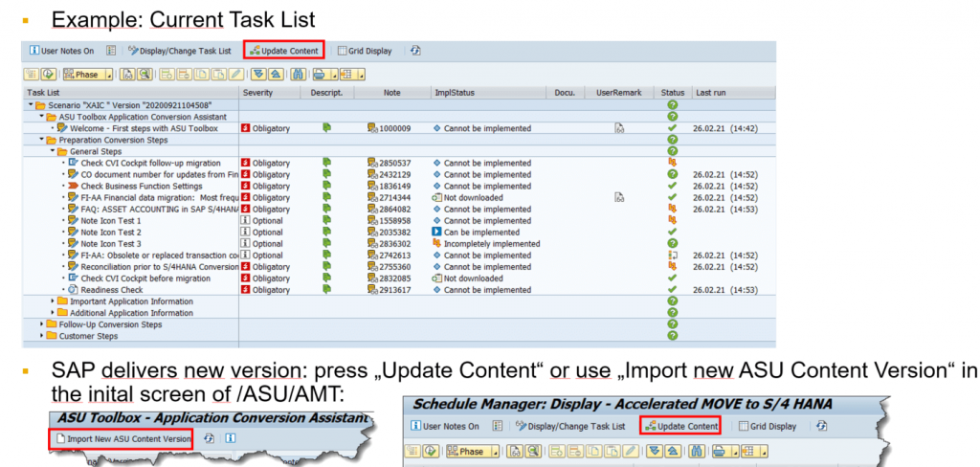Screen dimensions: 980x467
Task: Switch to Grid Display in the Current Task List toolbar
Action: click(x=365, y=51)
